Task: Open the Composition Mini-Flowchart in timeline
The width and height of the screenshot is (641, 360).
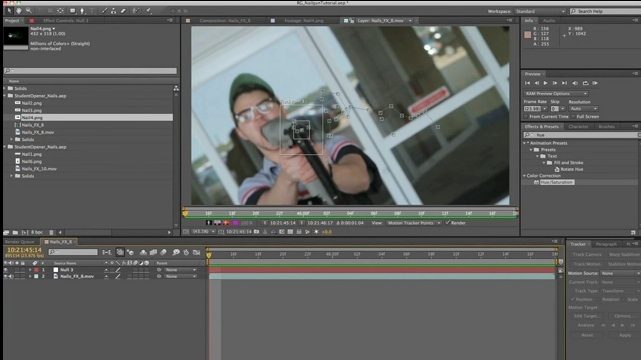Action: (x=107, y=253)
